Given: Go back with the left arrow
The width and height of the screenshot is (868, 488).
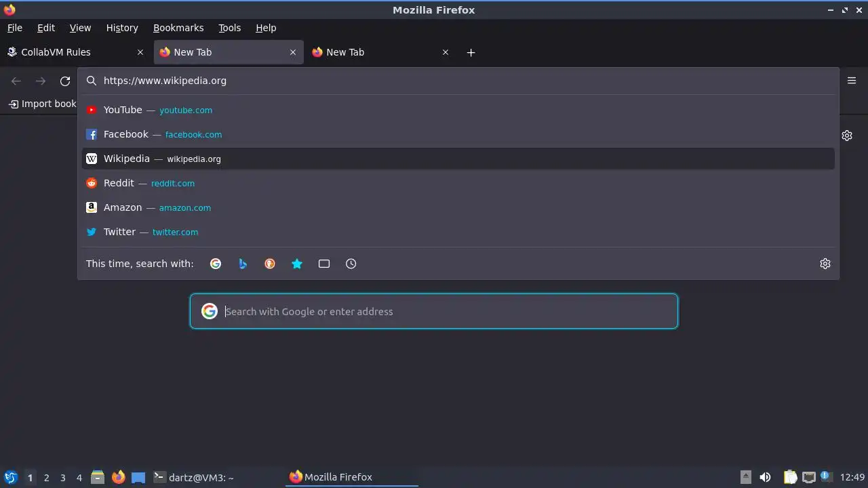Looking at the screenshot, I should [16, 81].
